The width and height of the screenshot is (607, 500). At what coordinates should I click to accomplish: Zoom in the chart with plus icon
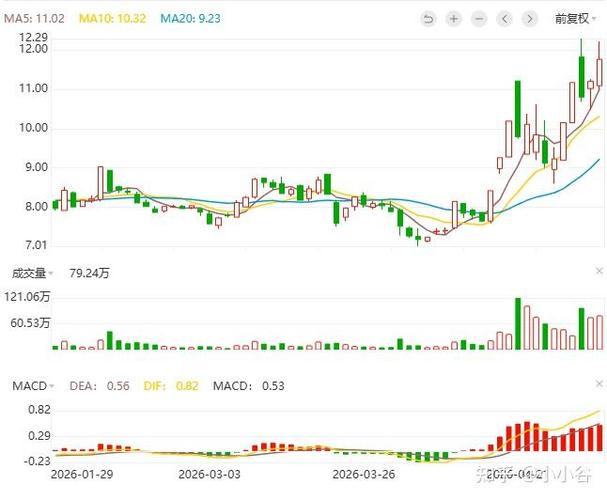(453, 19)
